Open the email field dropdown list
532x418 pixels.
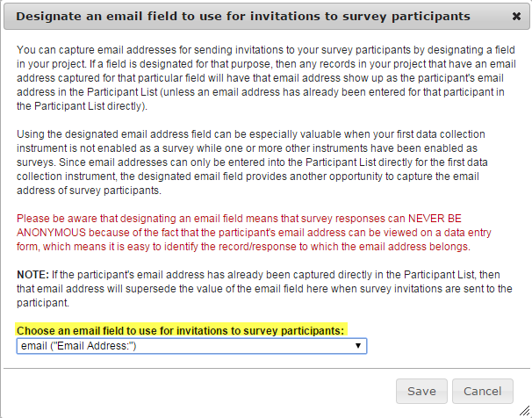coord(191,346)
